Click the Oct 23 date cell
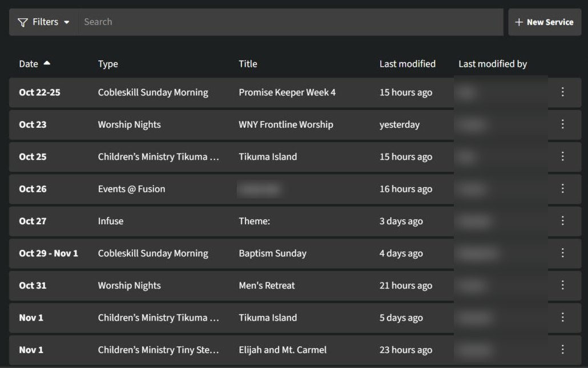This screenshot has height=368, width=588. [x=33, y=125]
